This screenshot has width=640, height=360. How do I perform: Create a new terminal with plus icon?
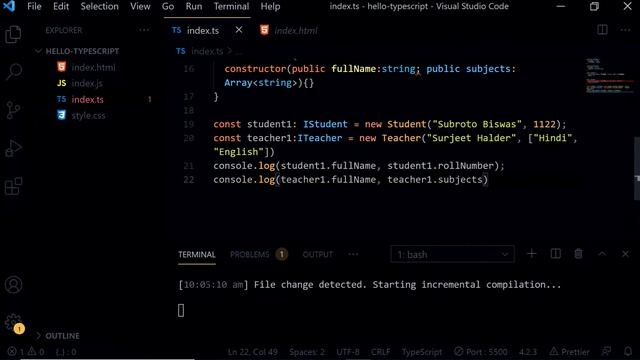point(531,254)
